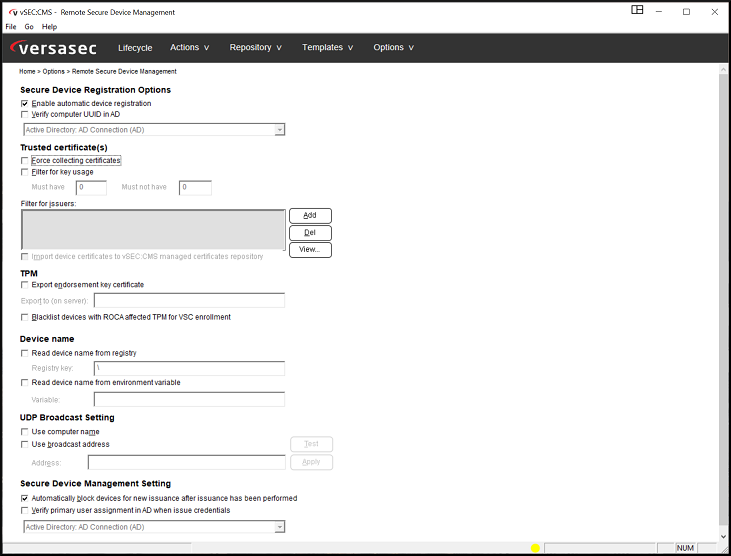
Task: Click the Add issuer button
Action: [310, 216]
